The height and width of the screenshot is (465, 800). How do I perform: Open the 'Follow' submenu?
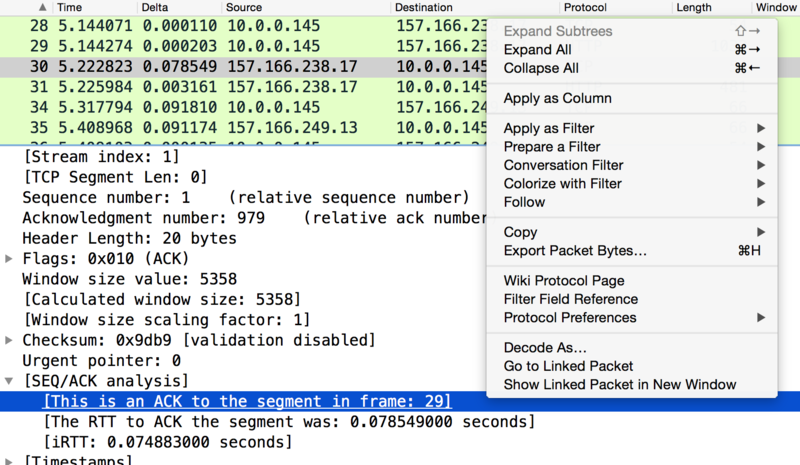[524, 202]
